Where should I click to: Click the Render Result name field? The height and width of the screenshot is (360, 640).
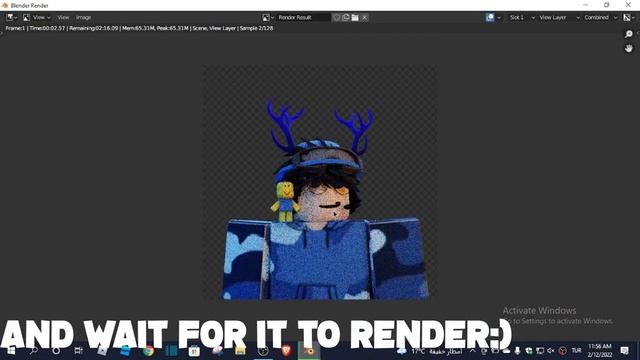(x=303, y=18)
